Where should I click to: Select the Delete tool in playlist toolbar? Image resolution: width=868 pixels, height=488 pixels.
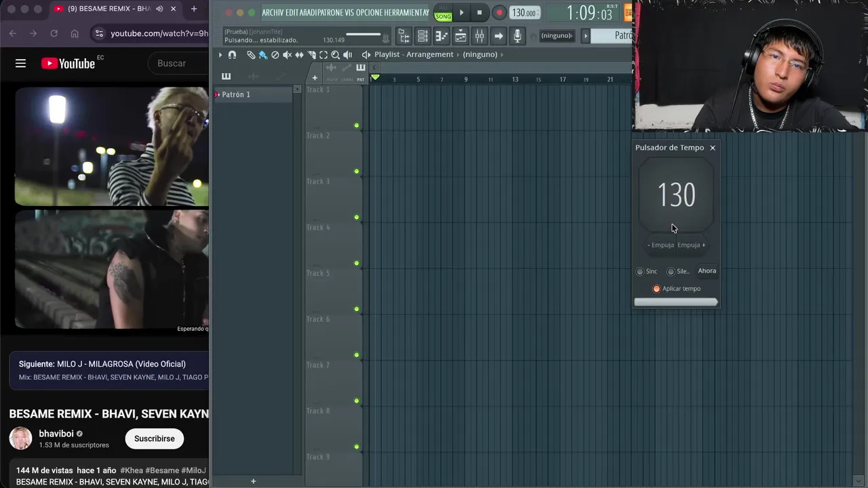(x=275, y=55)
